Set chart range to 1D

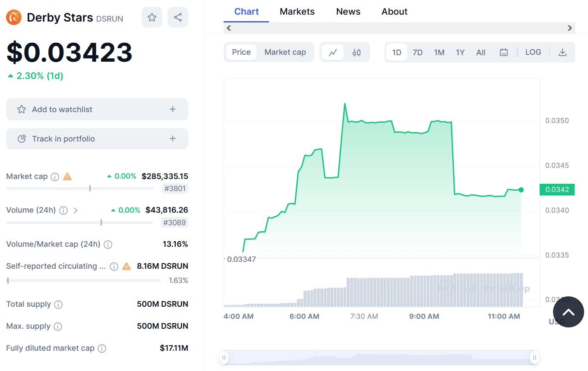pos(397,53)
